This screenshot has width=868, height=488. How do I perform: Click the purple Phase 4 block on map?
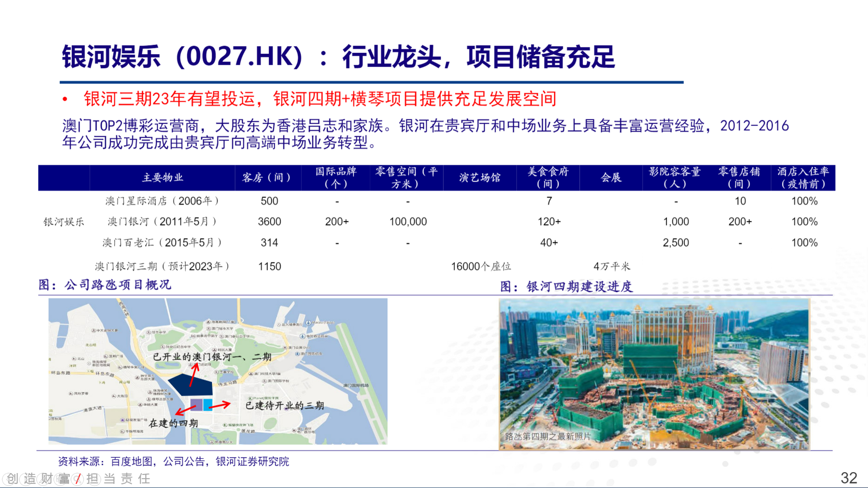(196, 405)
